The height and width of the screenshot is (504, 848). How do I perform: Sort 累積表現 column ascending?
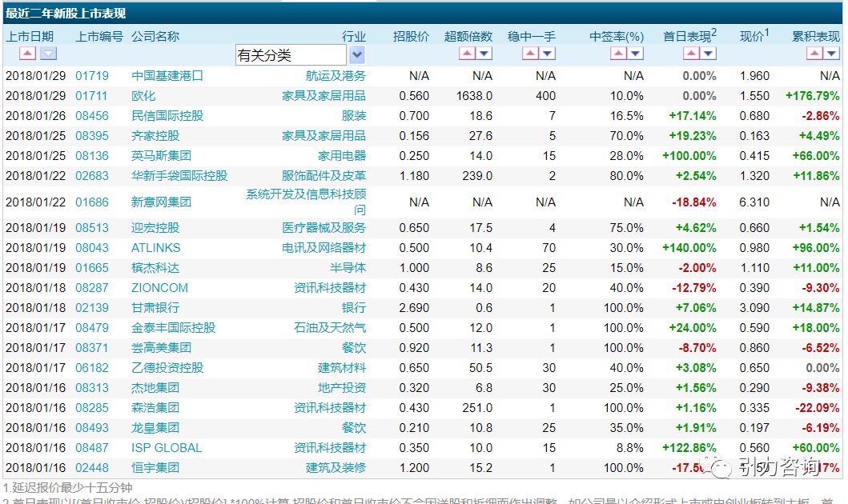pos(814,53)
